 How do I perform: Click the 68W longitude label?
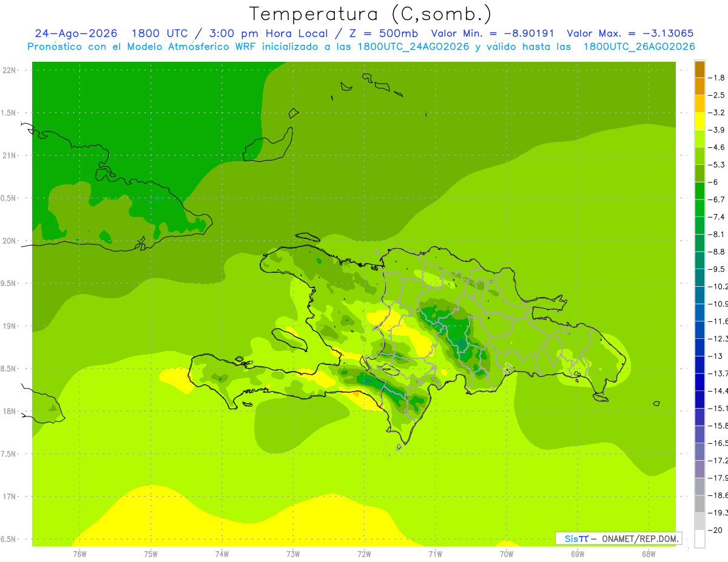pos(649,554)
